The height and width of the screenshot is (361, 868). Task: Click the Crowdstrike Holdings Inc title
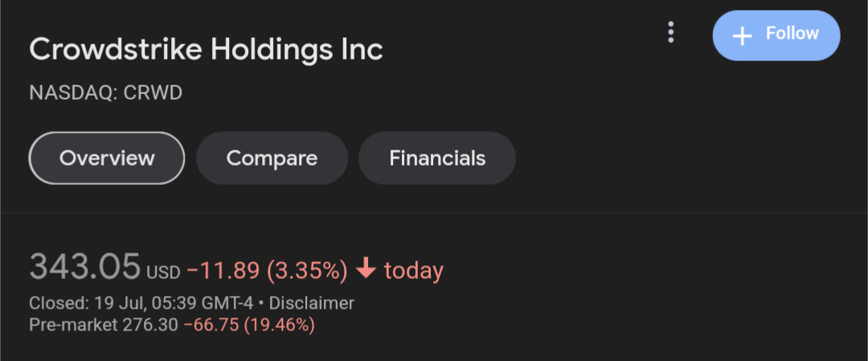(x=206, y=50)
